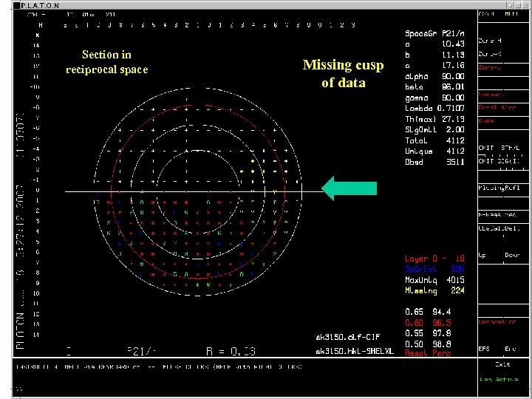Toggle the Resolution rings option
Screen dimensions: 532x399
pos(497,108)
